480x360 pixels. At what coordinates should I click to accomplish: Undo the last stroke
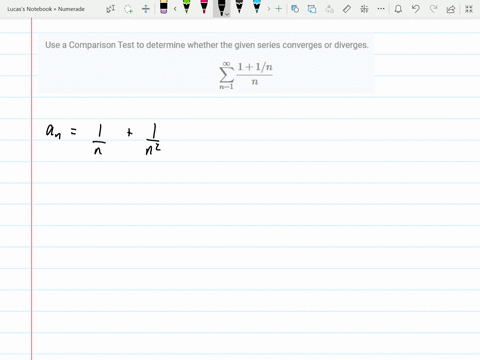[x=415, y=9]
